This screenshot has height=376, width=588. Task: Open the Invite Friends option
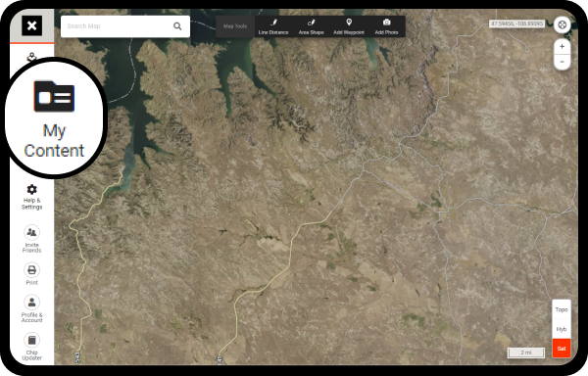(x=32, y=239)
